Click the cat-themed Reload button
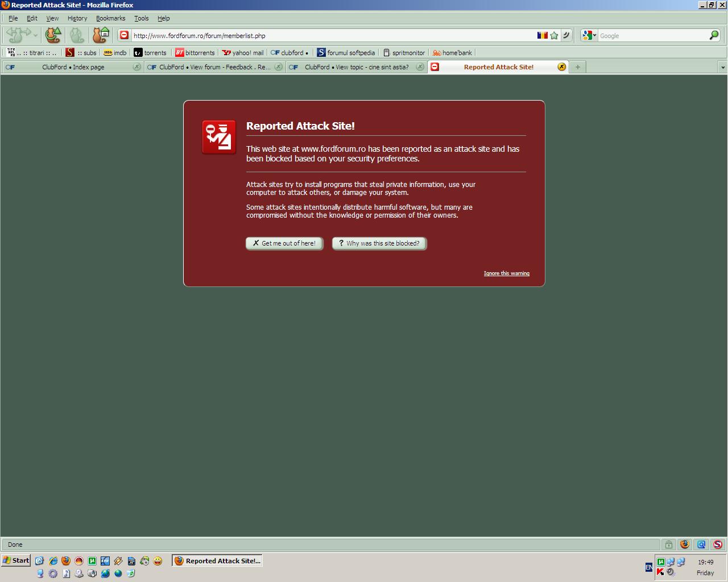 click(53, 35)
